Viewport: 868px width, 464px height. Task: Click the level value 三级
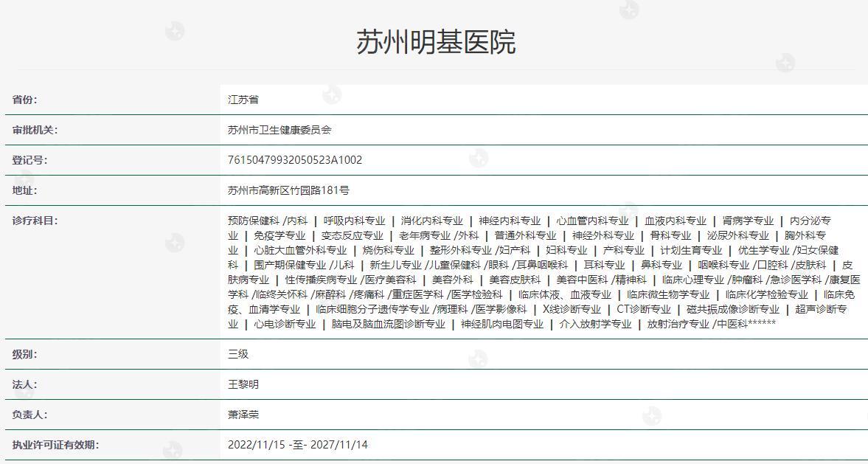[238, 354]
